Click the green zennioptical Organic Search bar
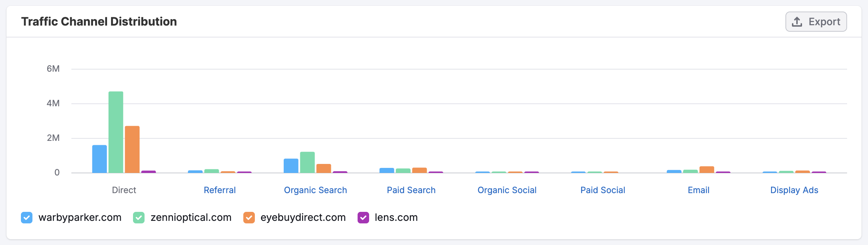Image resolution: width=868 pixels, height=245 pixels. [x=307, y=162]
